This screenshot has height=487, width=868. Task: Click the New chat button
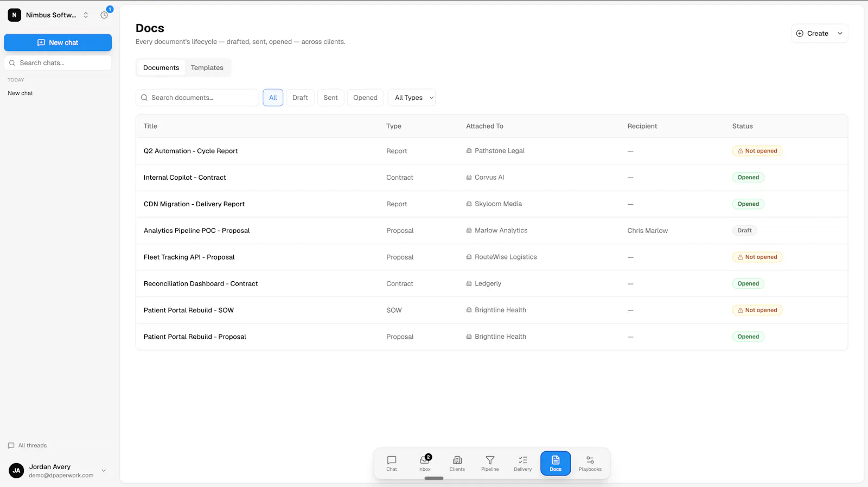(x=58, y=42)
